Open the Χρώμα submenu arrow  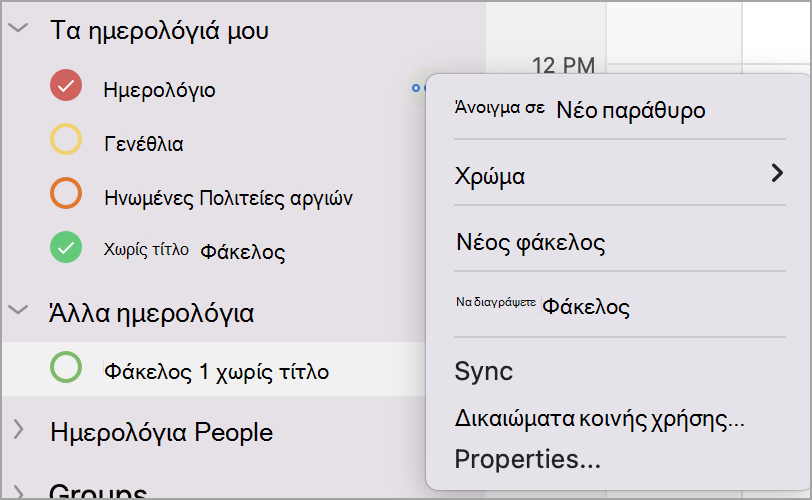(777, 173)
